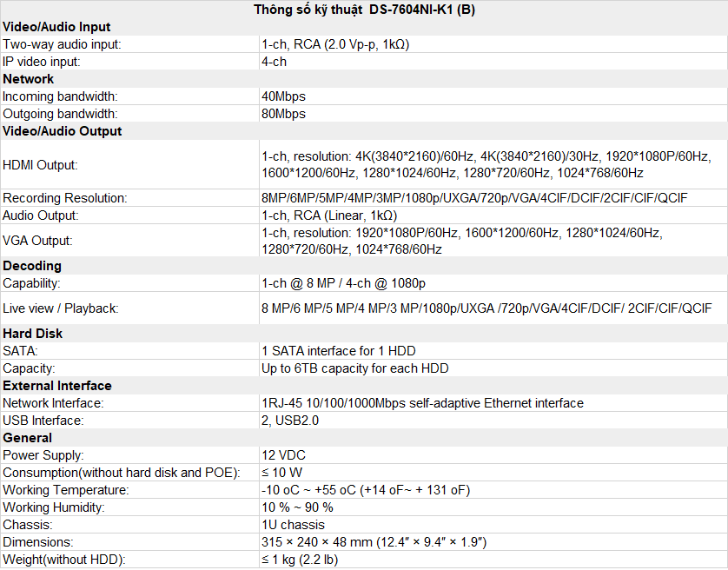Select the Live view / Playback label
This screenshot has width=728, height=570.
(x=60, y=308)
